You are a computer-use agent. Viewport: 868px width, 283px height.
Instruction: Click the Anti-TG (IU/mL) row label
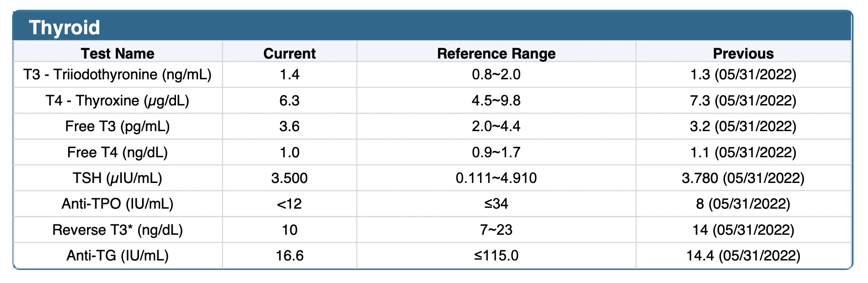pyautogui.click(x=118, y=256)
